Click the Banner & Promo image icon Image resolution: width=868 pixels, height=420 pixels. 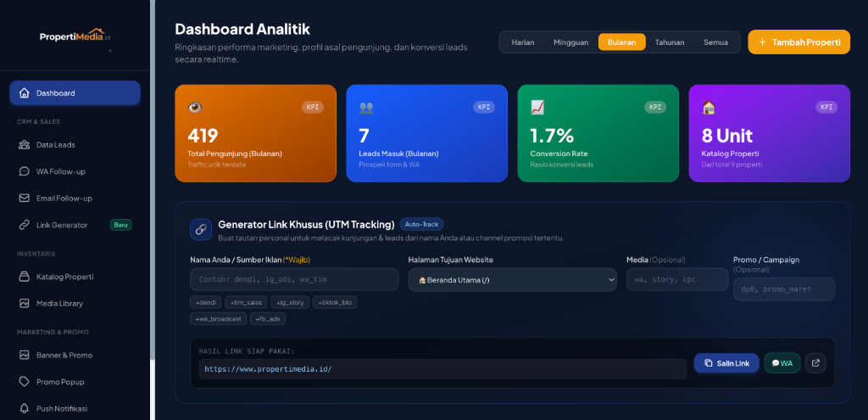click(x=25, y=355)
